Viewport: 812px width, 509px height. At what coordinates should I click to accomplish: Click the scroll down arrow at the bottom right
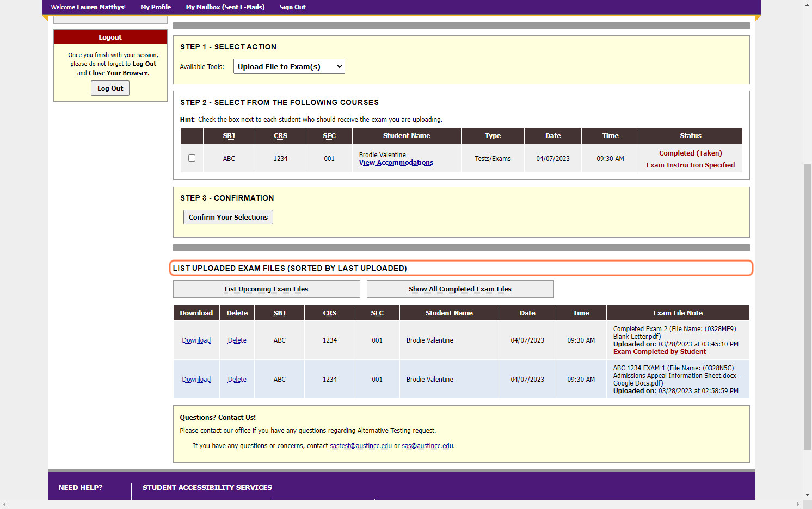[808, 495]
